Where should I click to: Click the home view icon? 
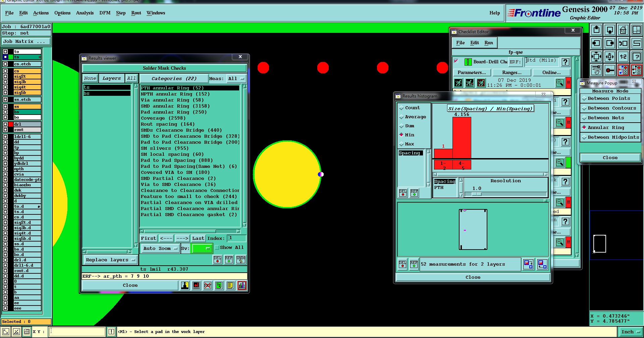pyautogui.click(x=623, y=30)
